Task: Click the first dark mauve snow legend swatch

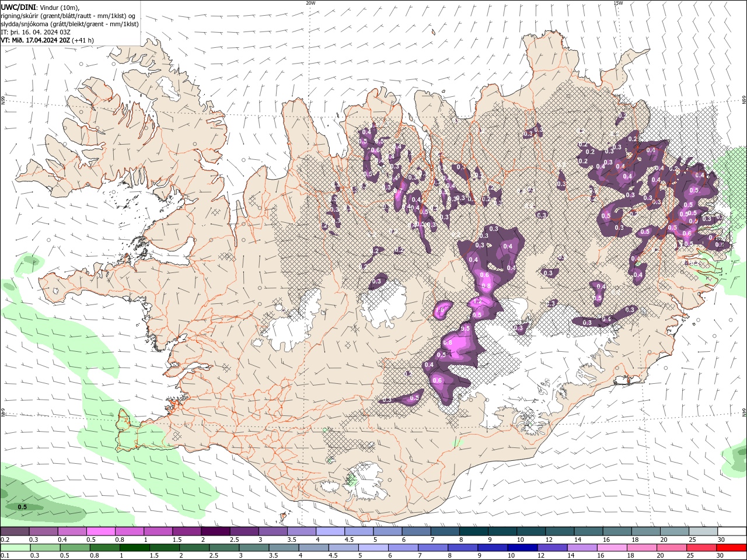Action: tap(15, 531)
